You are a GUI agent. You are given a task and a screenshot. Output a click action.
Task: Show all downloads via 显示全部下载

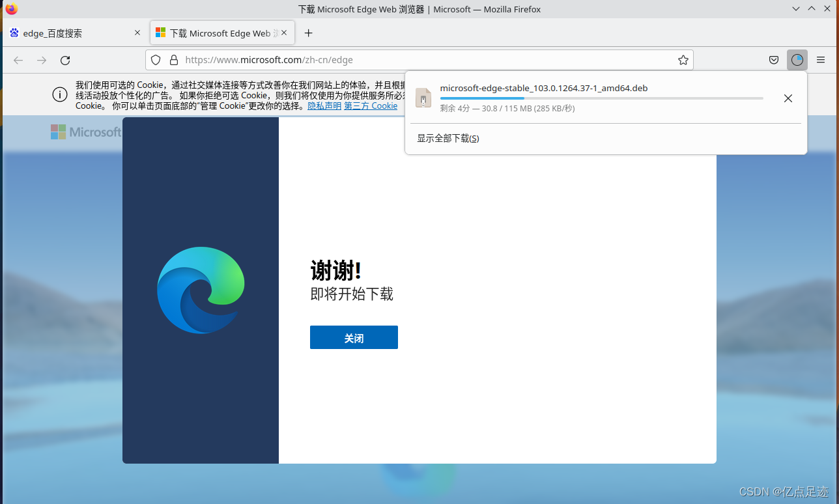tap(448, 139)
